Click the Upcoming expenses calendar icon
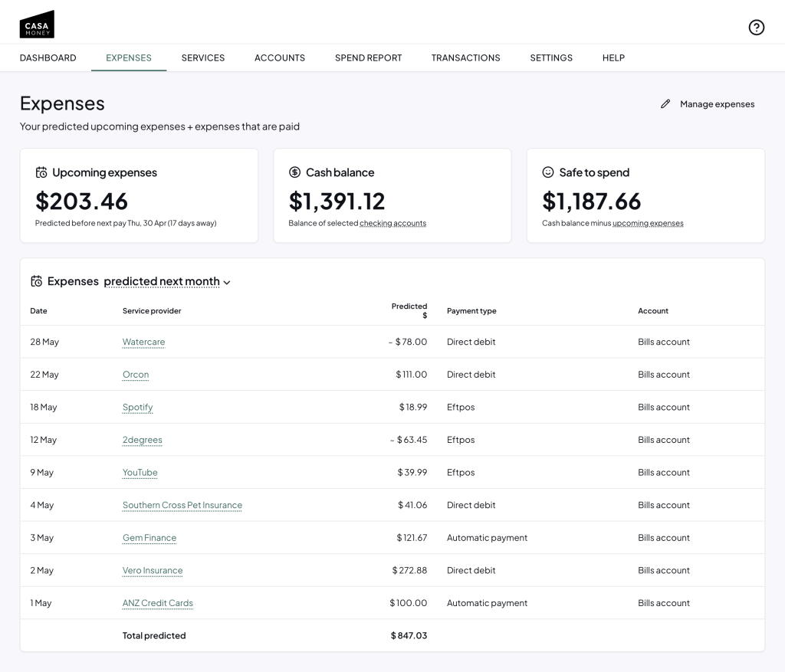This screenshot has height=672, width=785. click(x=41, y=173)
